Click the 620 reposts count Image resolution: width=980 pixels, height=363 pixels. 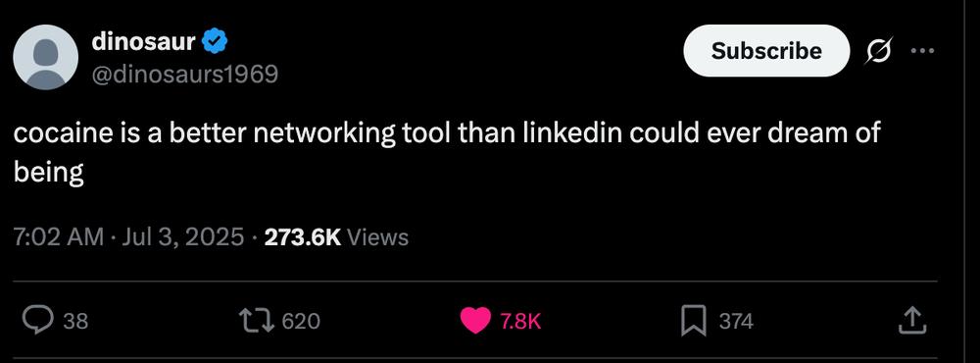point(301,321)
